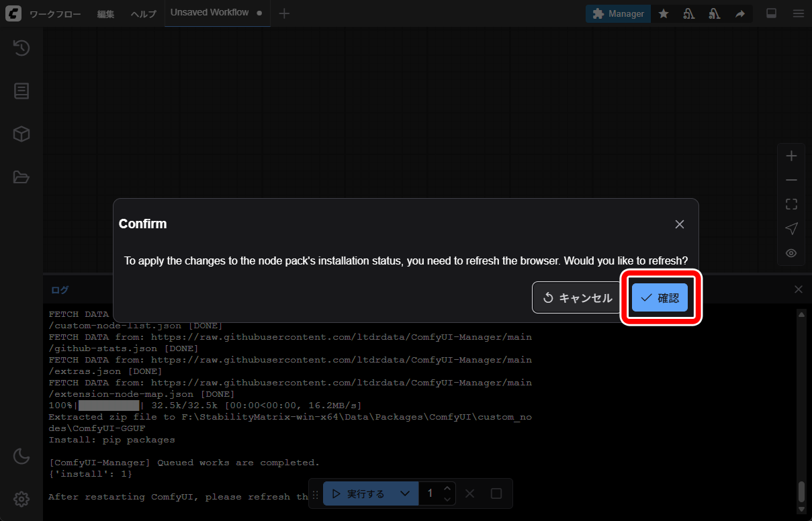This screenshot has width=812, height=521.
Task: Open the queue history sidebar icon
Action: pyautogui.click(x=21, y=48)
